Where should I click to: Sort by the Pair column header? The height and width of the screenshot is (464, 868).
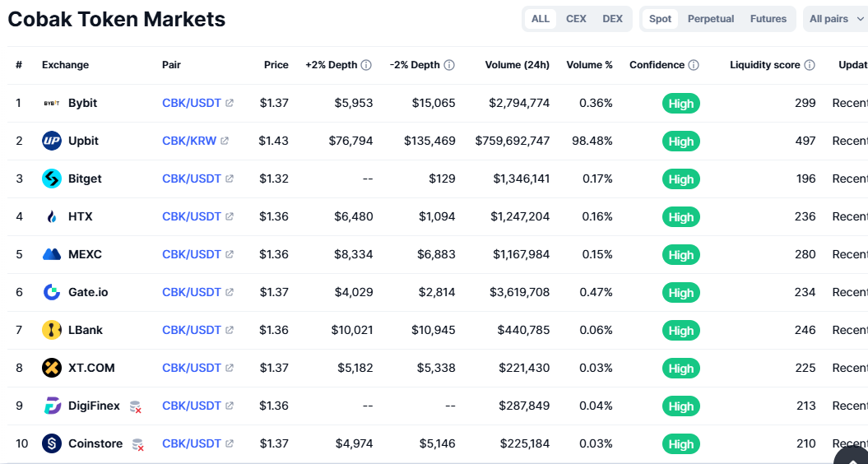[x=172, y=65]
